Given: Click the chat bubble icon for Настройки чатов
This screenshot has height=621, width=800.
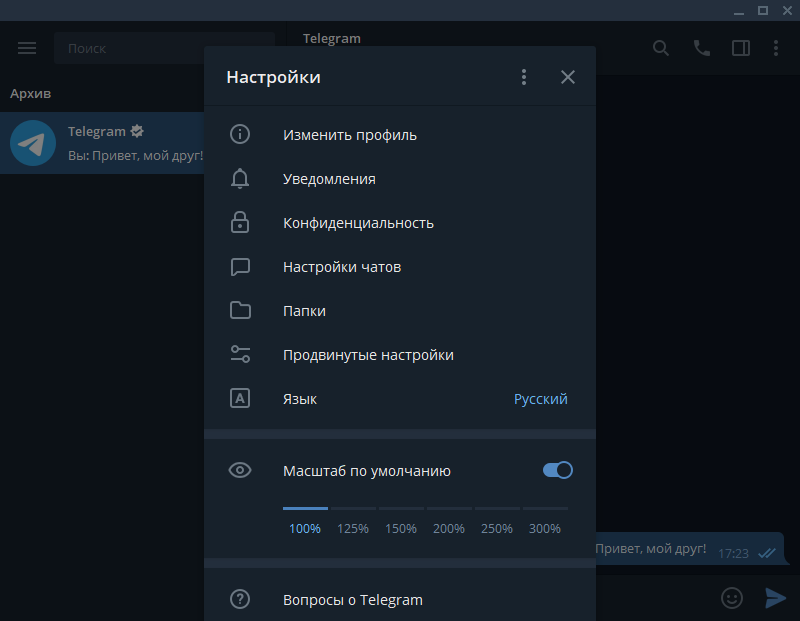Looking at the screenshot, I should [240, 266].
